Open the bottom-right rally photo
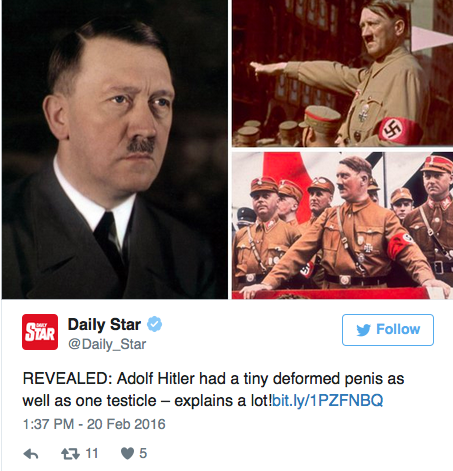Image resolution: width=453 pixels, height=471 pixels. tap(342, 225)
